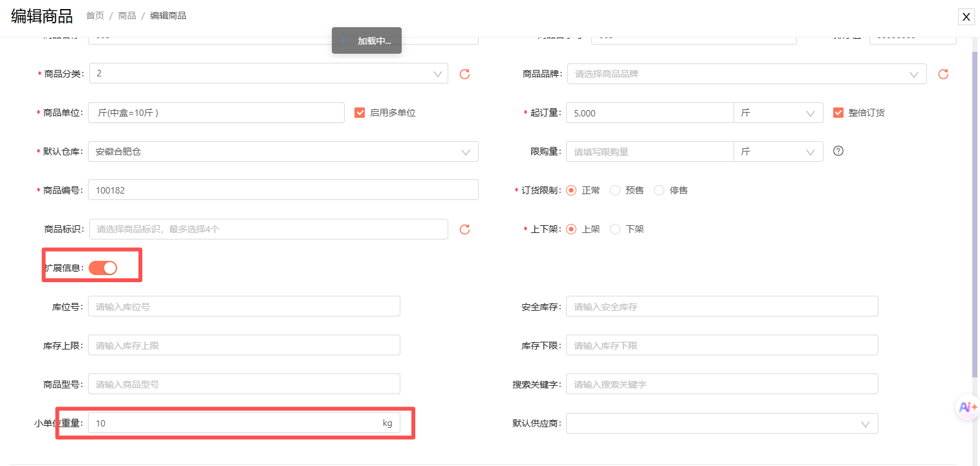Open the 默认供应商 dropdown
This screenshot has width=980, height=466.
(722, 423)
